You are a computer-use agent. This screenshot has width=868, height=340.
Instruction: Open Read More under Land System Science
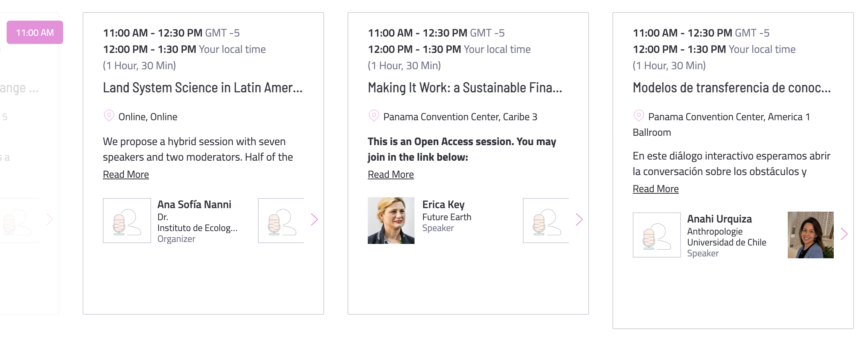click(x=126, y=175)
